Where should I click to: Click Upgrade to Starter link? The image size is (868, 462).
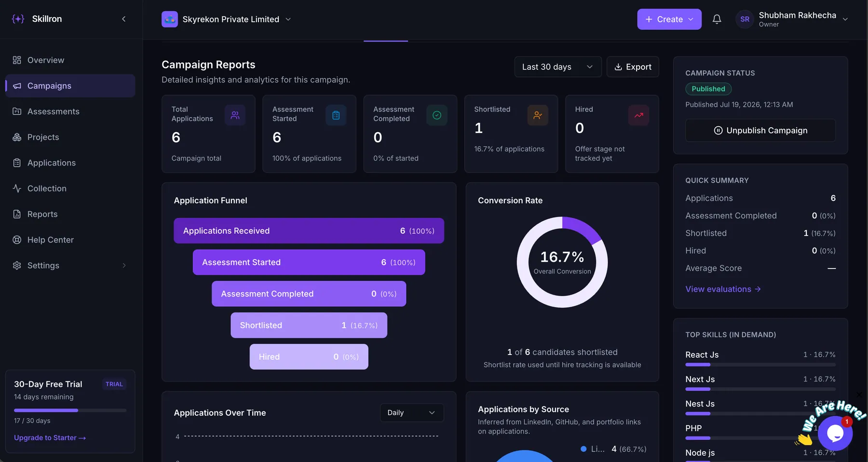point(50,438)
